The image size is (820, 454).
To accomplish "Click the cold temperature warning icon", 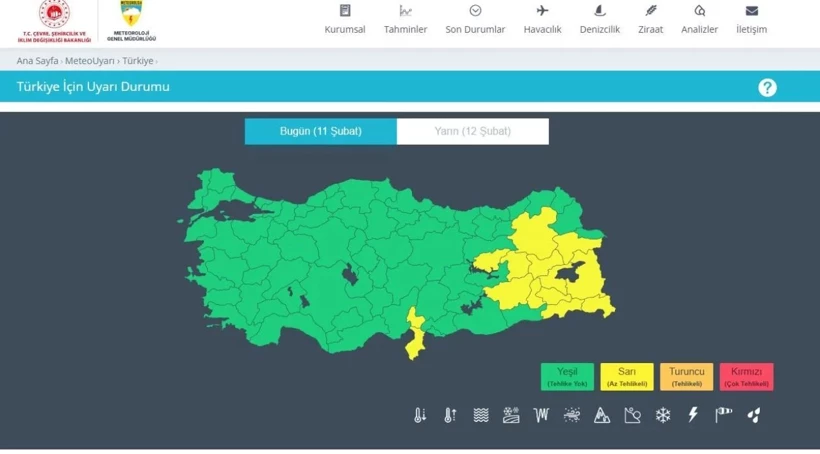I will pos(420,415).
